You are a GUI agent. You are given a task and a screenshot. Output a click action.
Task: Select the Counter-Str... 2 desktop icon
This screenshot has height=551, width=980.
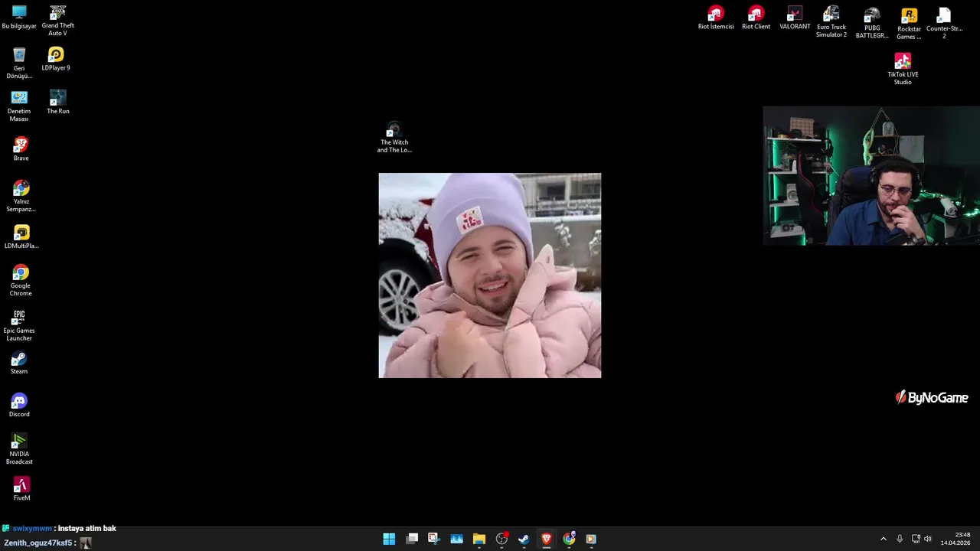click(x=944, y=23)
